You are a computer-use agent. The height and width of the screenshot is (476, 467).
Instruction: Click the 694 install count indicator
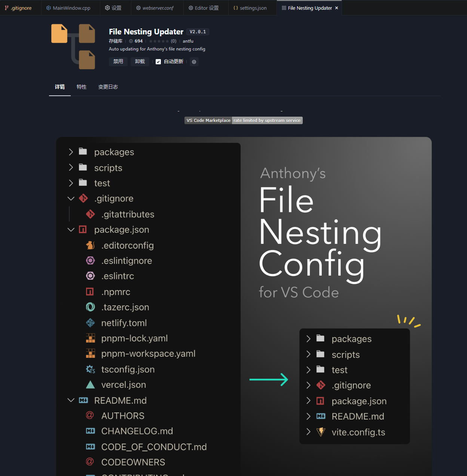pyautogui.click(x=136, y=41)
